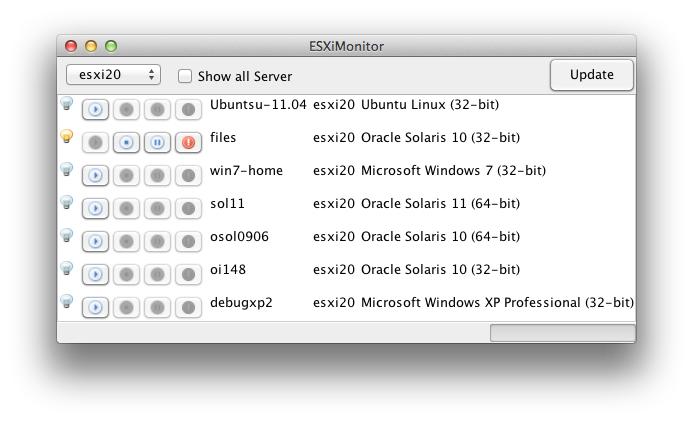Click lightbulb status icon beside Ubuntsu-11.04

coord(67,103)
